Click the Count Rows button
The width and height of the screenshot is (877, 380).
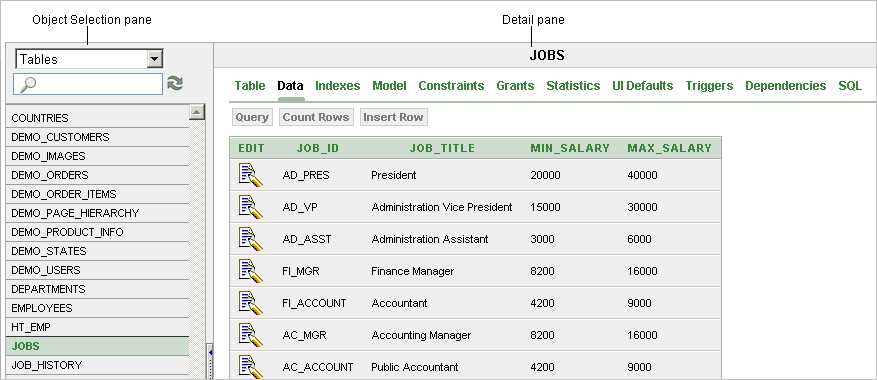pos(316,117)
